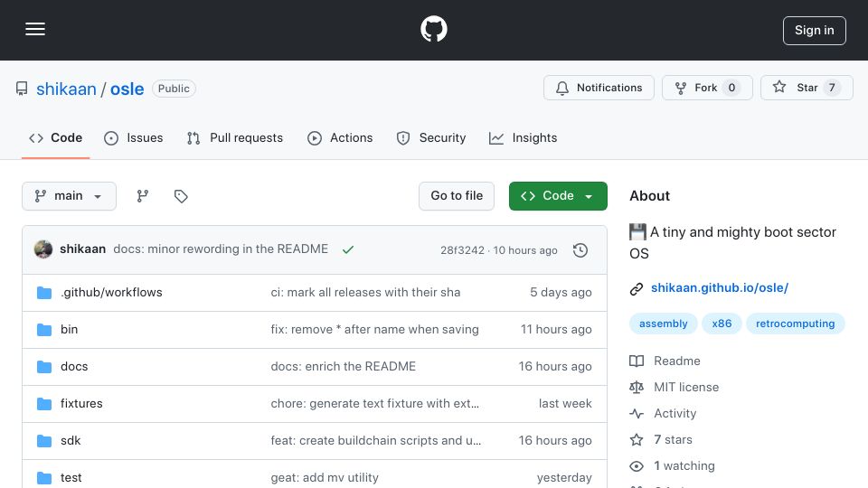Click the '11 hours ago' timestamp for bin
The height and width of the screenshot is (488, 868).
[556, 329]
